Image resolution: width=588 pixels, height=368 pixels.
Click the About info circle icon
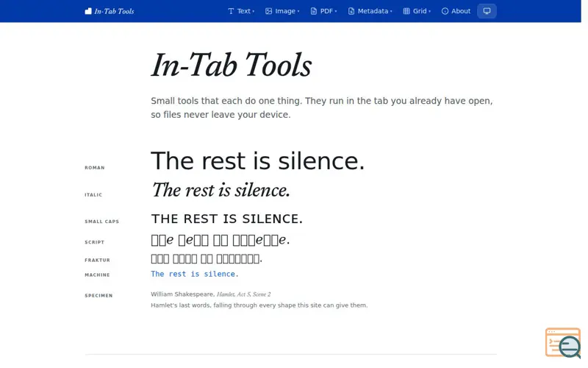pyautogui.click(x=445, y=11)
